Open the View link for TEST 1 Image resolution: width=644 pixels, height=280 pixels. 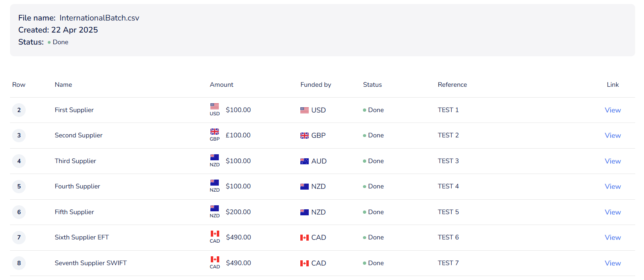tap(613, 110)
